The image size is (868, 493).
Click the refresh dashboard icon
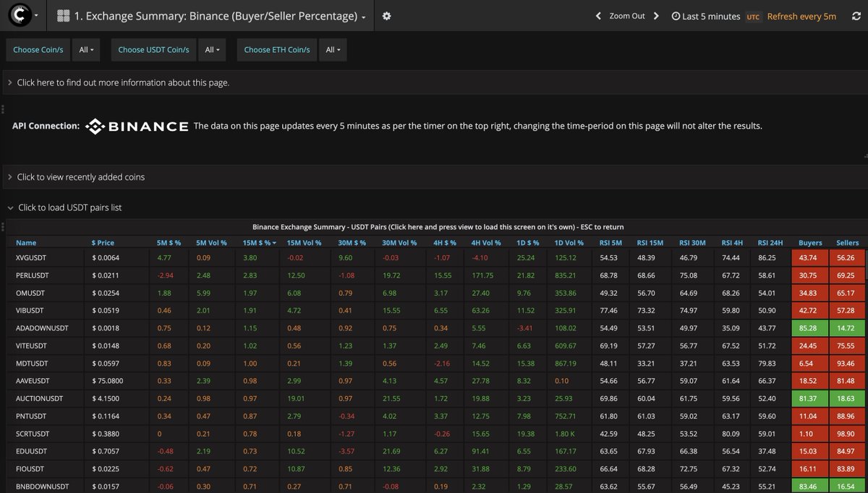[x=856, y=16]
